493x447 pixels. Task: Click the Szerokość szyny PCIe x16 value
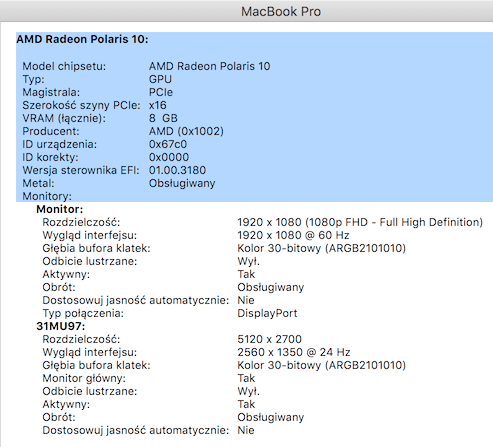(157, 105)
